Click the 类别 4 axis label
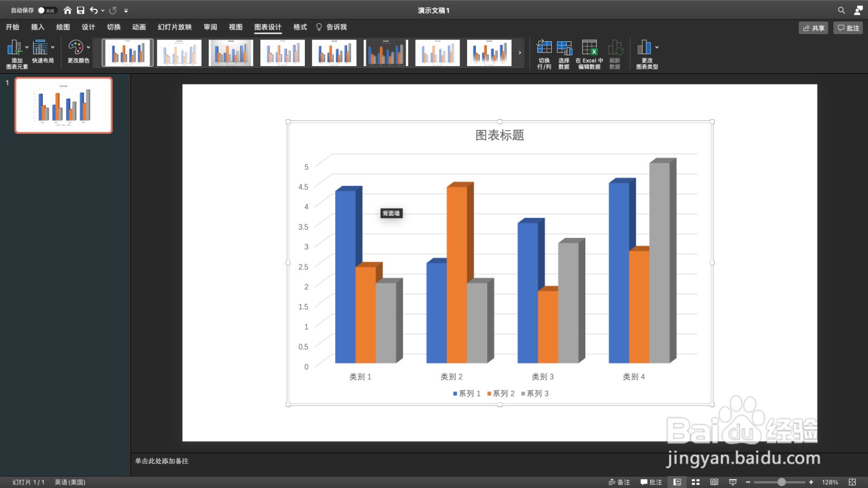The width and height of the screenshot is (868, 488). point(634,377)
